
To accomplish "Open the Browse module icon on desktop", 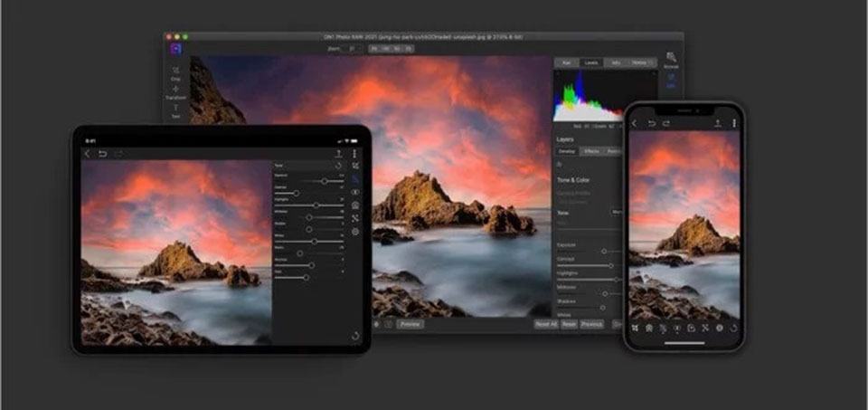I will coord(671,60).
